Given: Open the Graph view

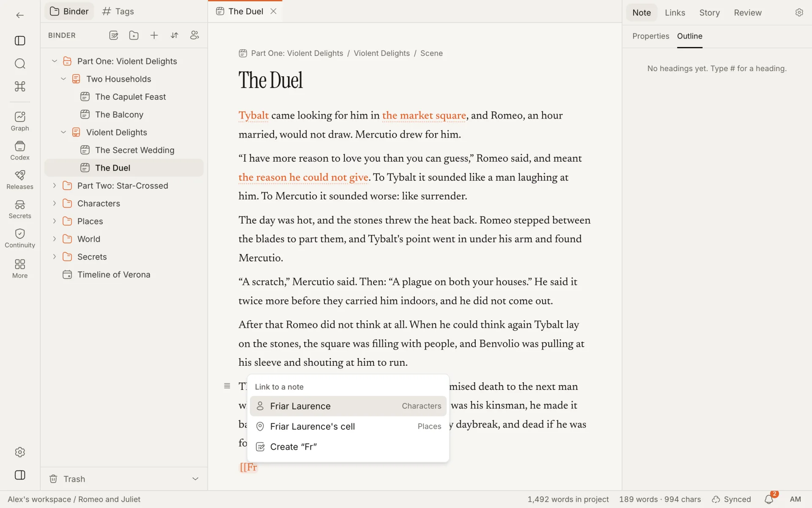Looking at the screenshot, I should pyautogui.click(x=20, y=121).
